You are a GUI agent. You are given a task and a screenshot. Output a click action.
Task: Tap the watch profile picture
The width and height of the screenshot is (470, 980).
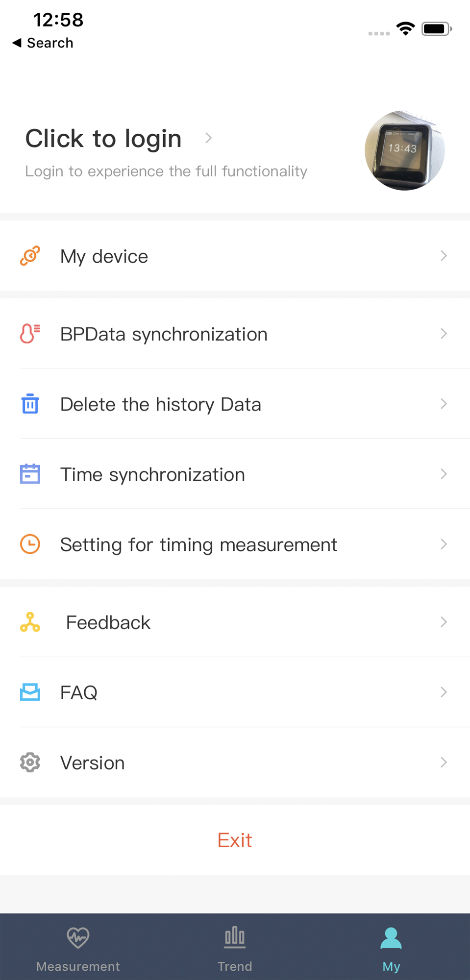(404, 150)
